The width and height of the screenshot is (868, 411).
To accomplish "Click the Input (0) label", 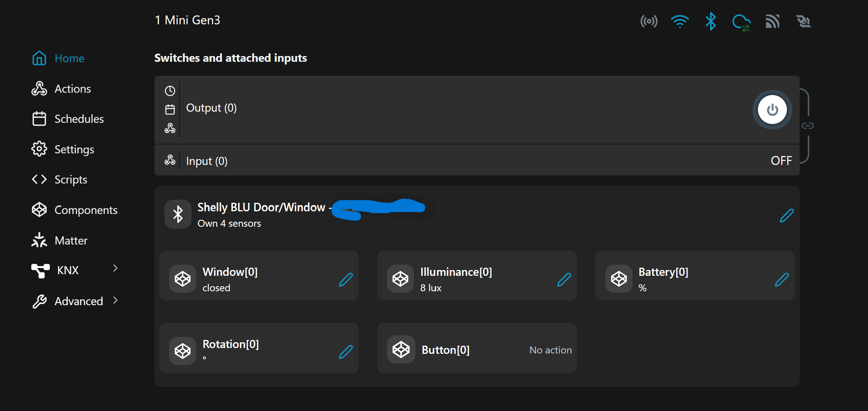I will tap(207, 161).
